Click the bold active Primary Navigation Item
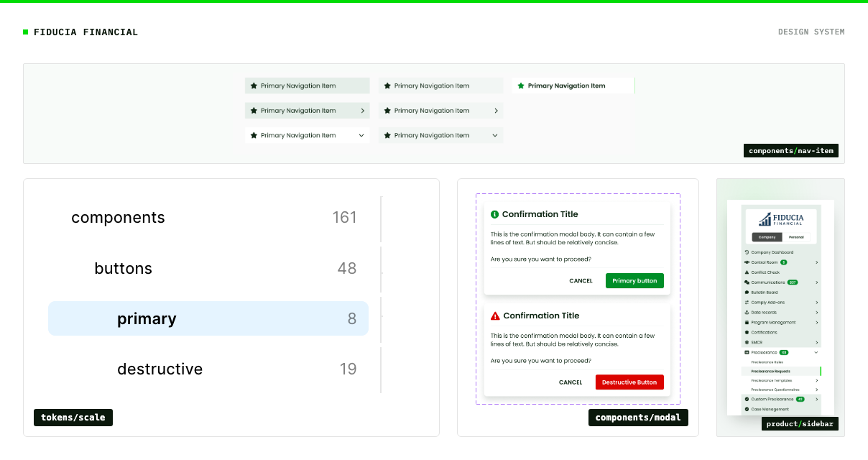The width and height of the screenshot is (868, 460). point(573,86)
